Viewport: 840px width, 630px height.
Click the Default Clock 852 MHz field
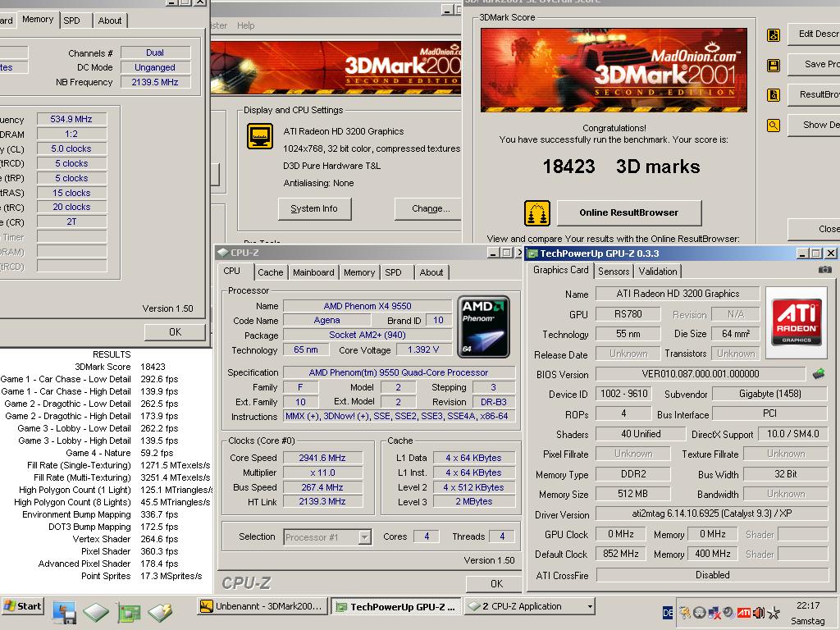click(x=621, y=554)
